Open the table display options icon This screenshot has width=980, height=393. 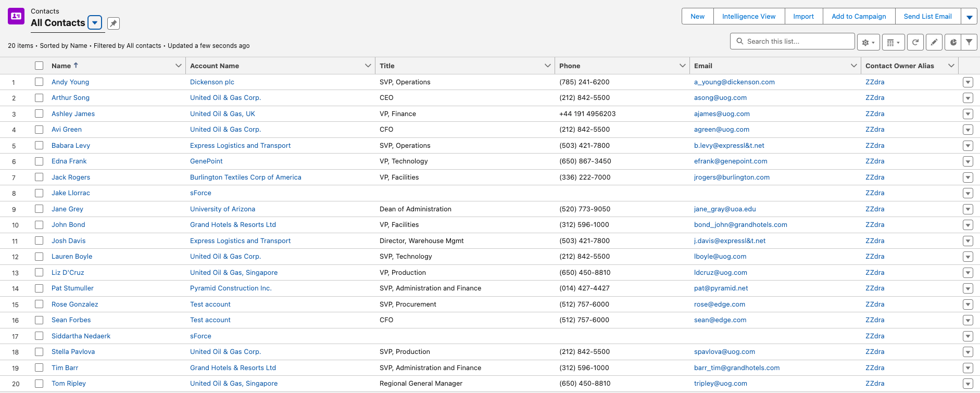[x=893, y=42]
